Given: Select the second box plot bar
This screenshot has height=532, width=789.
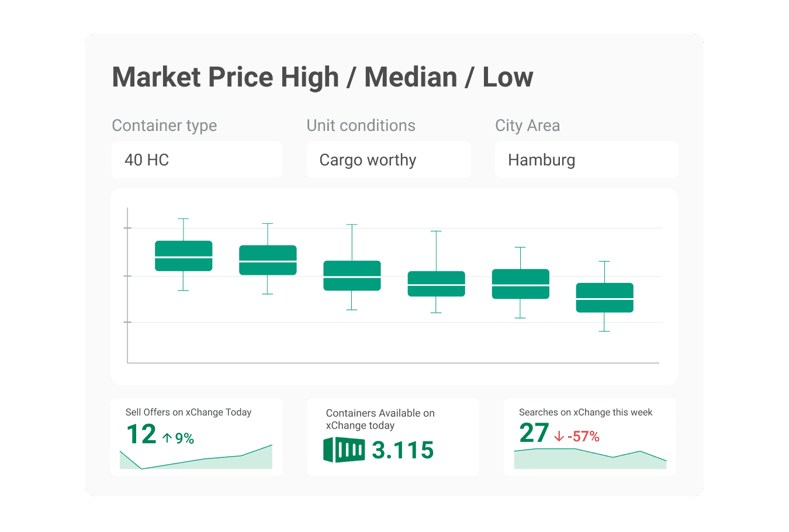Looking at the screenshot, I should (x=268, y=260).
